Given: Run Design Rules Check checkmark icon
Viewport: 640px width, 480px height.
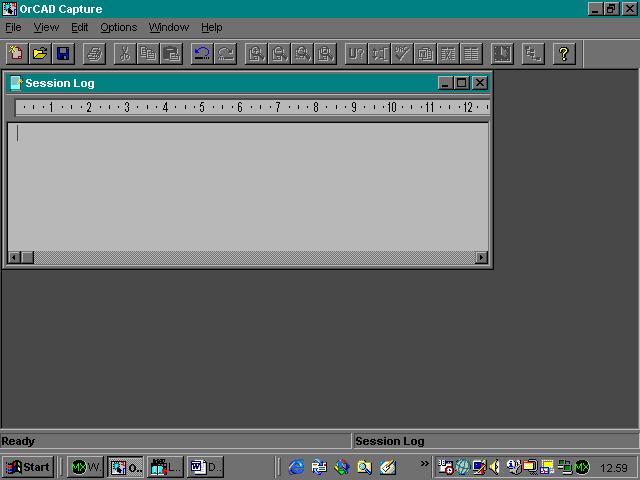Looking at the screenshot, I should click(x=402, y=53).
